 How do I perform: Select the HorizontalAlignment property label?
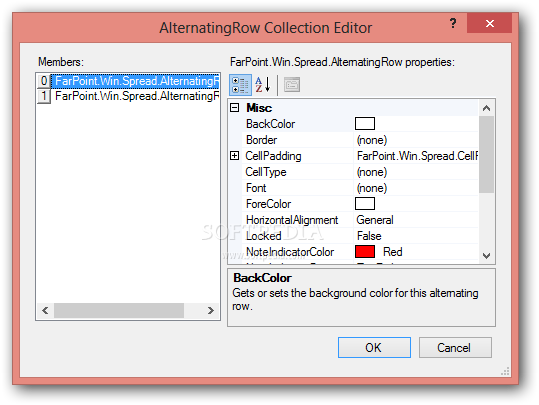292,220
